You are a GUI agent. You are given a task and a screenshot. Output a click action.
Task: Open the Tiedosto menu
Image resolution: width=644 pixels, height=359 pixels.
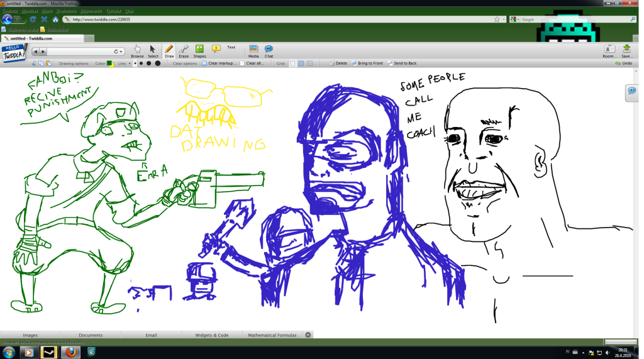coord(10,11)
